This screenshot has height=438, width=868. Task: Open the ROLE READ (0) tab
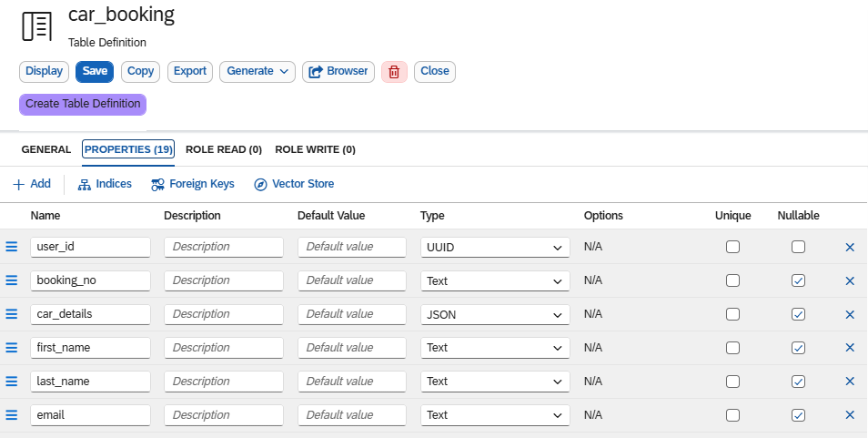click(x=224, y=149)
